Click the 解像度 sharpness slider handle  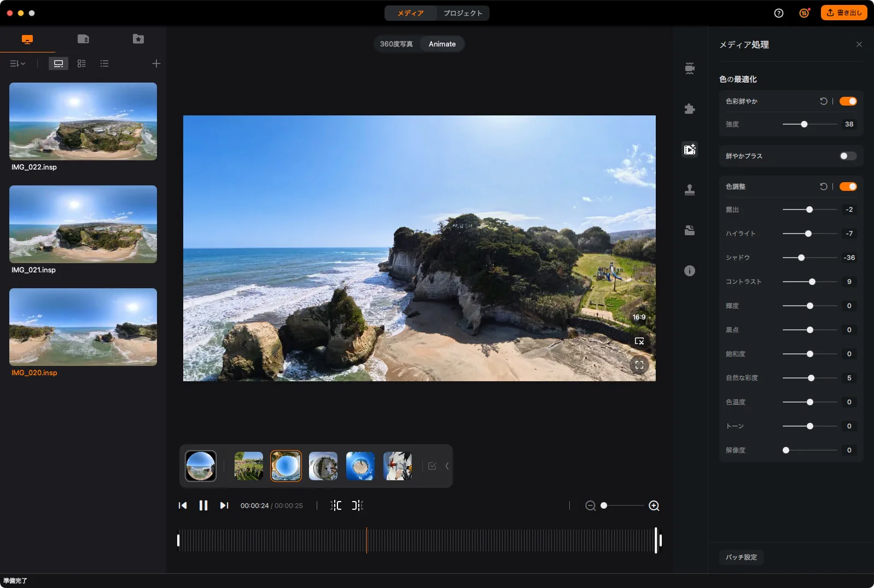click(786, 450)
